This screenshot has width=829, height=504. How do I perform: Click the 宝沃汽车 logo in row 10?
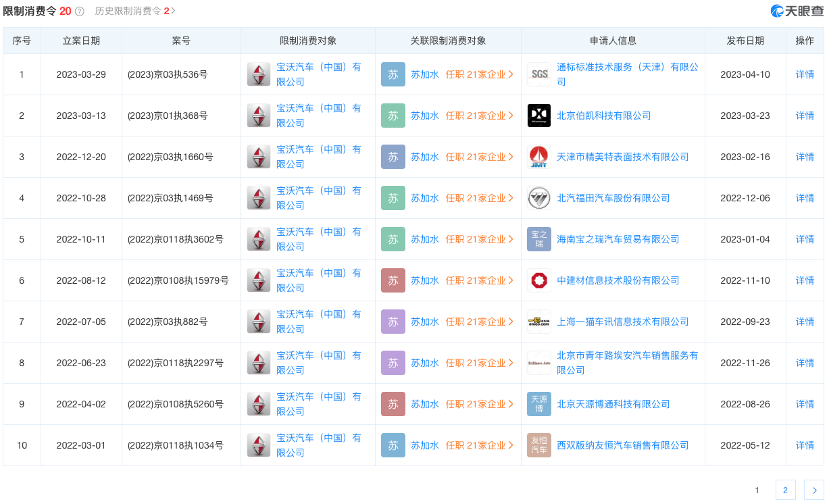pos(259,445)
